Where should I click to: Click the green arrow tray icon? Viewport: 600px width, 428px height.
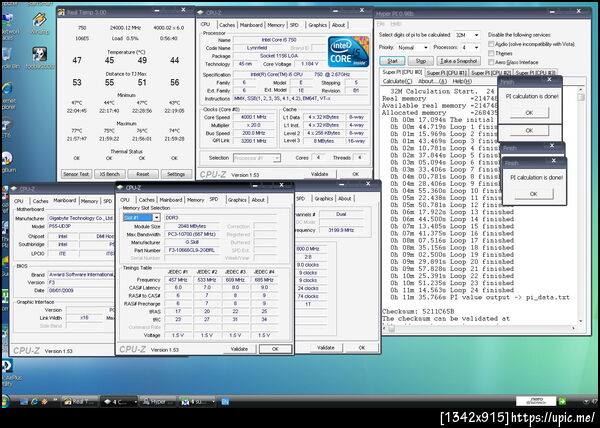562,401
